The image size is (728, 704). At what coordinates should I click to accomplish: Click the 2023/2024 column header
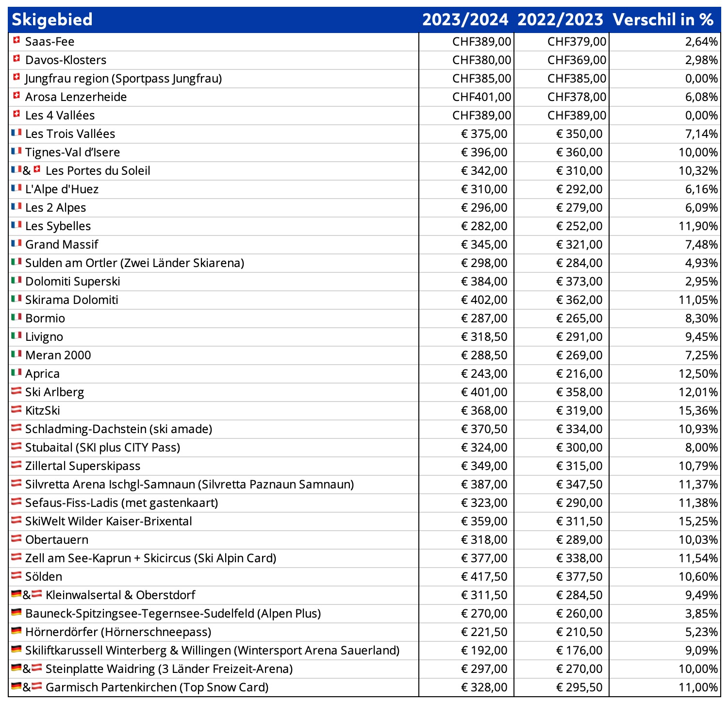point(465,19)
